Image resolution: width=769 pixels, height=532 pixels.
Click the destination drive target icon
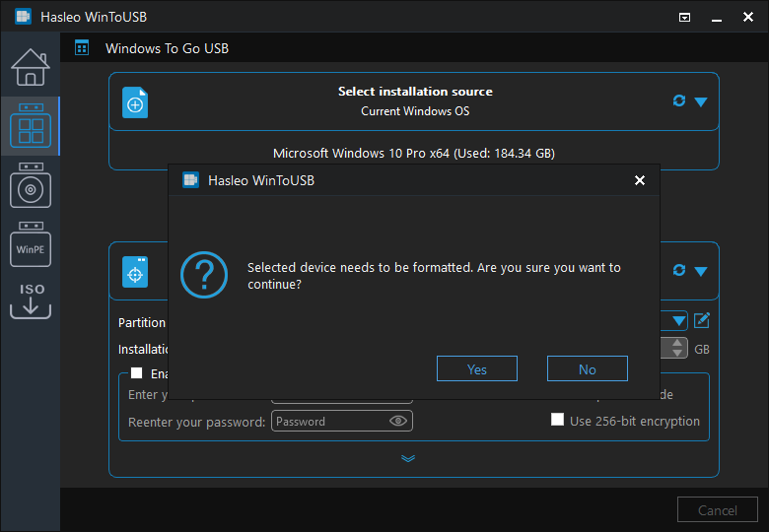point(135,272)
